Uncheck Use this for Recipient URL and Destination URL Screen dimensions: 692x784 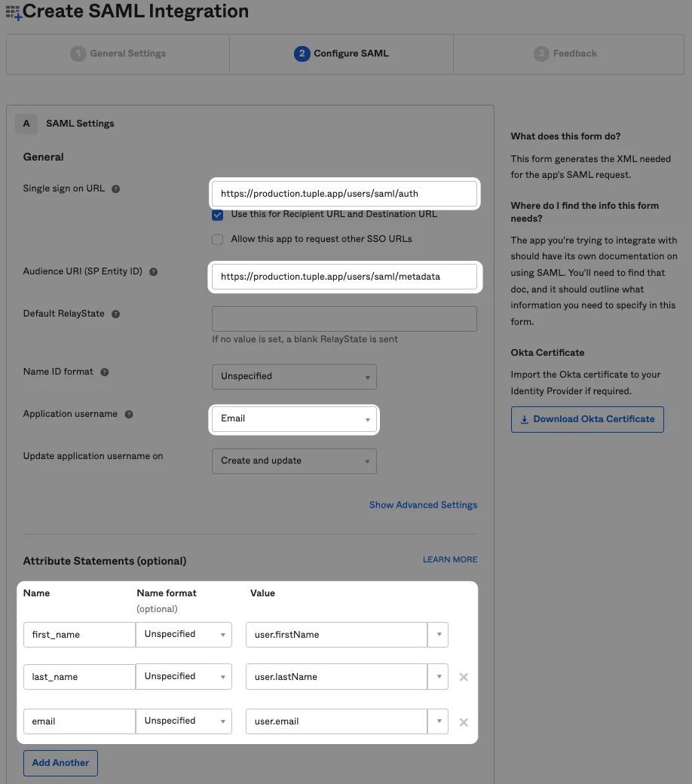tap(217, 214)
